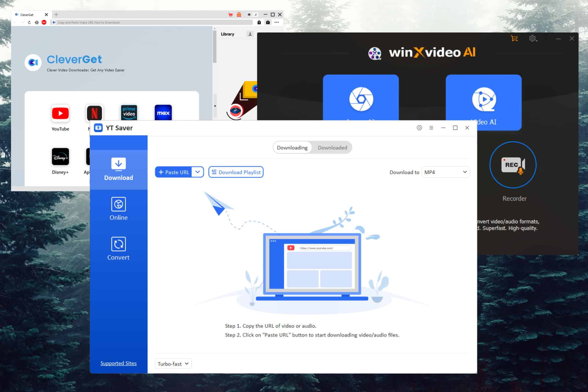Viewport: 588px width, 392px height.
Task: Open Video AI tile in Winxvideo
Action: click(484, 97)
